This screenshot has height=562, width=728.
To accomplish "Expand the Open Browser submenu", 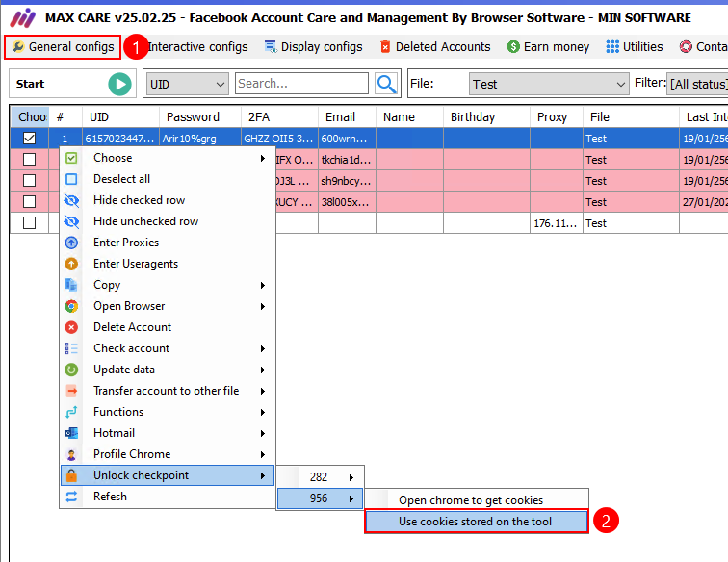I will (168, 306).
